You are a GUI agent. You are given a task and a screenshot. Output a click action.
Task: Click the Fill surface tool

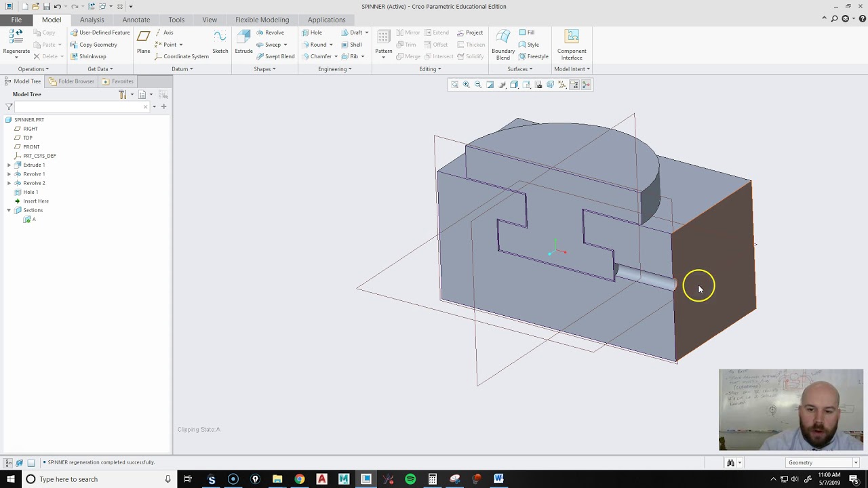[526, 33]
